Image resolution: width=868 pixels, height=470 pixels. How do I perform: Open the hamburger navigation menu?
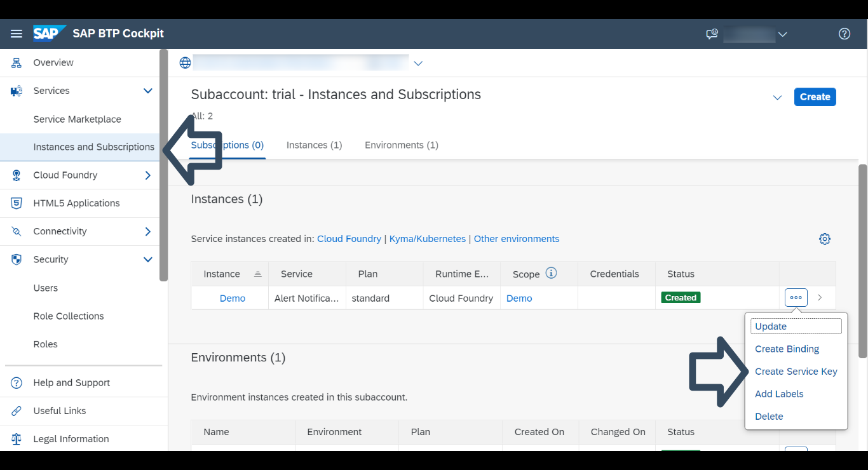17,34
